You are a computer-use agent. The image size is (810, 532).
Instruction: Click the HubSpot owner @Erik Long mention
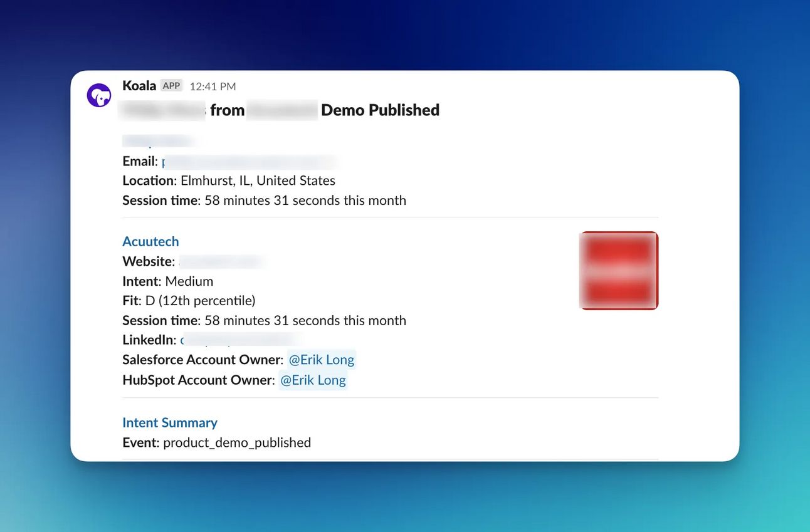[x=313, y=380]
